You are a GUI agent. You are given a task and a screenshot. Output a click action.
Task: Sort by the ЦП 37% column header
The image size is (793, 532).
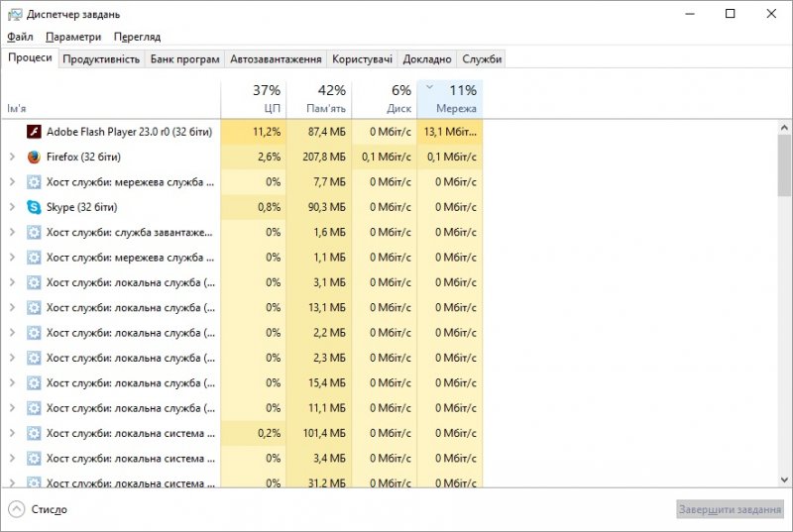point(254,99)
